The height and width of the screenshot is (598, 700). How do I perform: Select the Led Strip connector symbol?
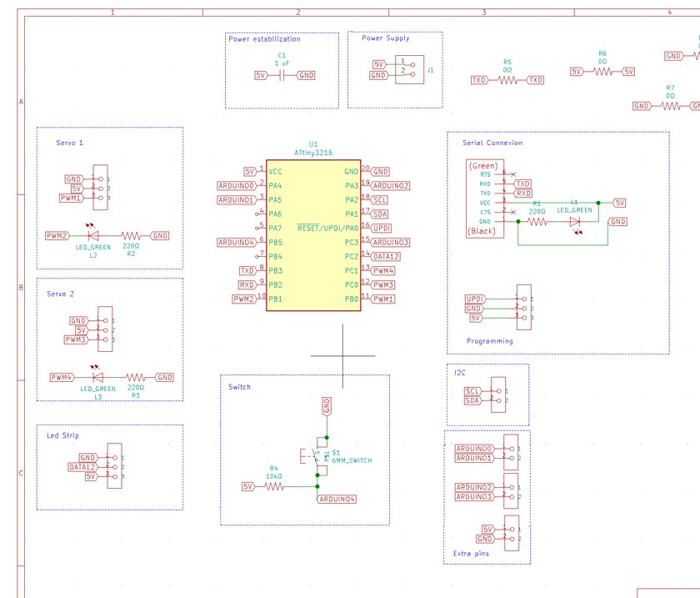click(115, 465)
